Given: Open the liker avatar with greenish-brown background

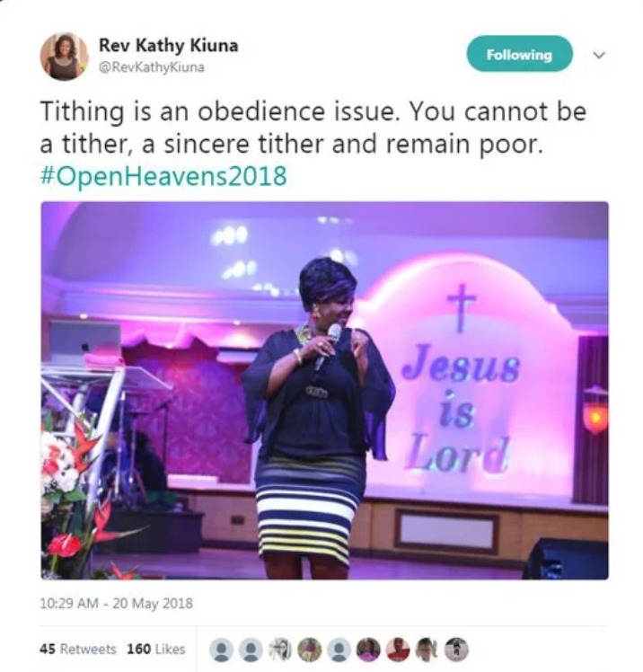Looking at the screenshot, I should [x=310, y=650].
